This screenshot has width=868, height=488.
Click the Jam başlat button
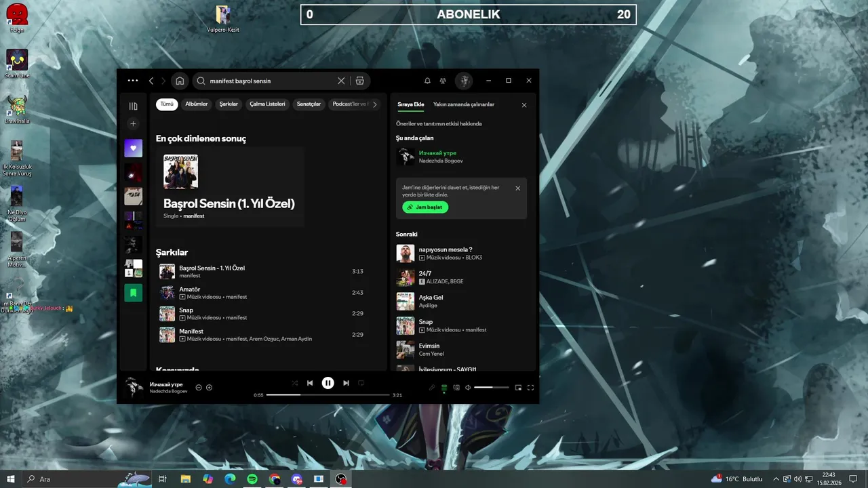[x=425, y=207]
